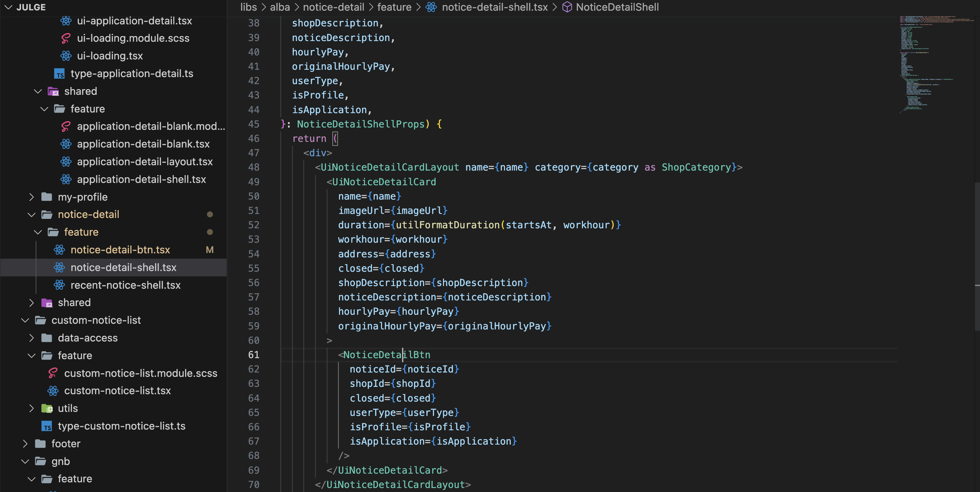The height and width of the screenshot is (492, 980).
Task: Open recent-notice-shell.tsx file
Action: click(x=125, y=285)
